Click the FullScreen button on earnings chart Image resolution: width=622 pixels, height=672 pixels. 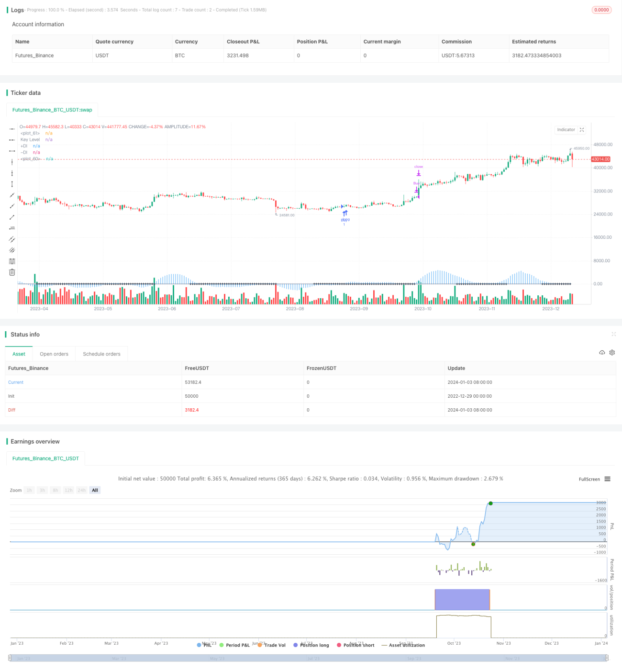(x=589, y=479)
